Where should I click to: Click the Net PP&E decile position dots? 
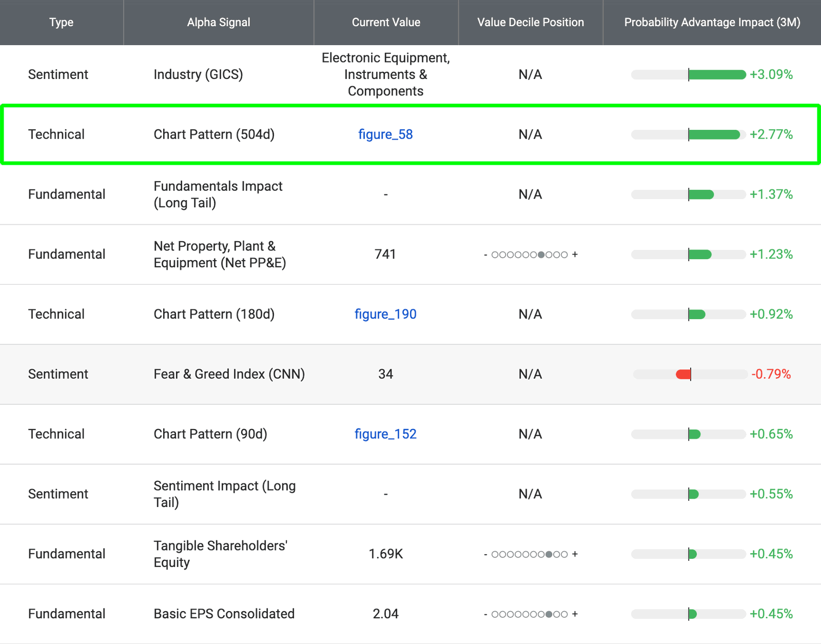click(531, 255)
